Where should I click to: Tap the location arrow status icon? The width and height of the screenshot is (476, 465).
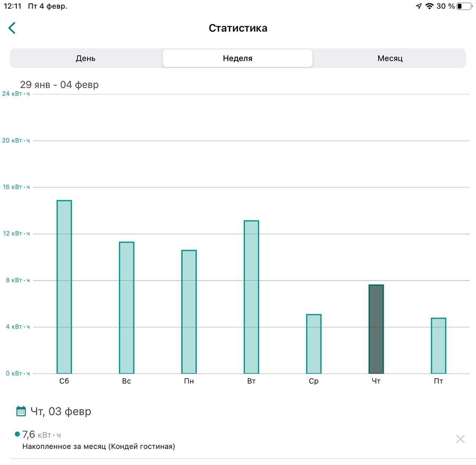[419, 6]
